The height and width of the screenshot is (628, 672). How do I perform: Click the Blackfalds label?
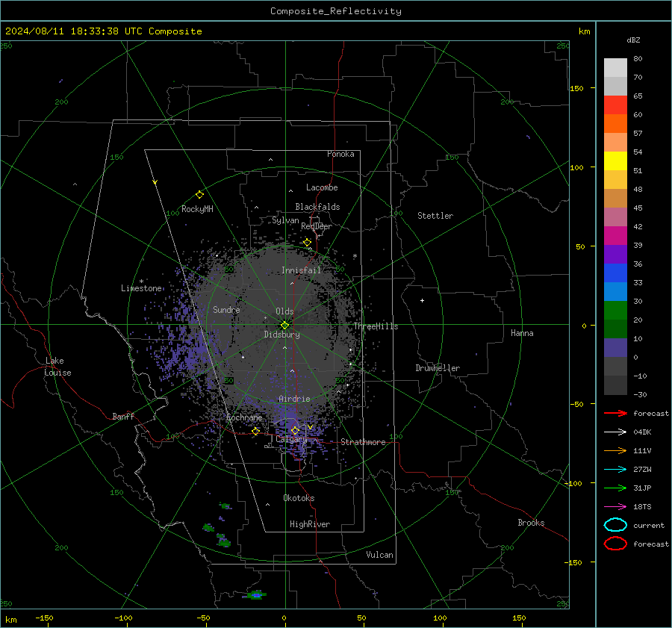tap(317, 207)
